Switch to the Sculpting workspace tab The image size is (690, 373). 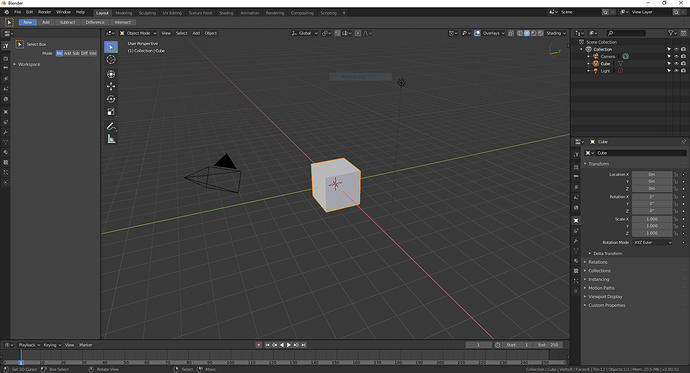tap(147, 13)
